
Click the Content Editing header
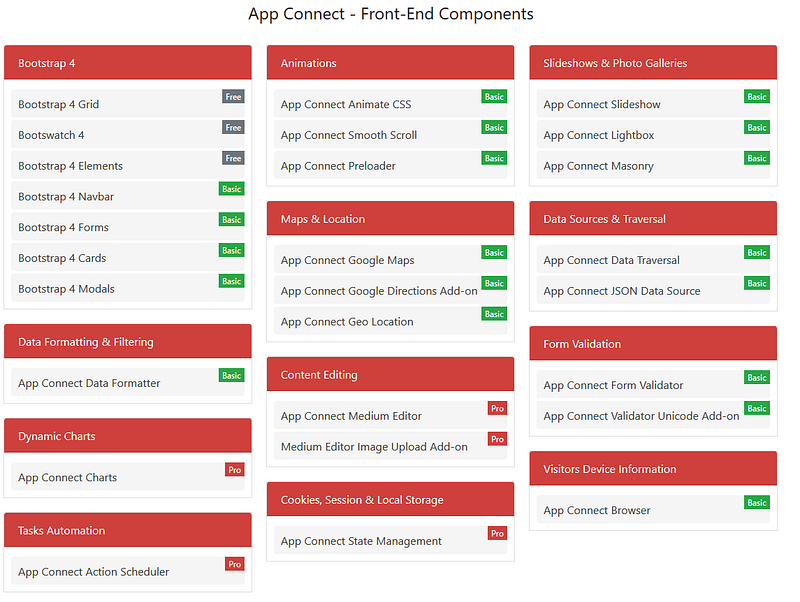[x=390, y=374]
